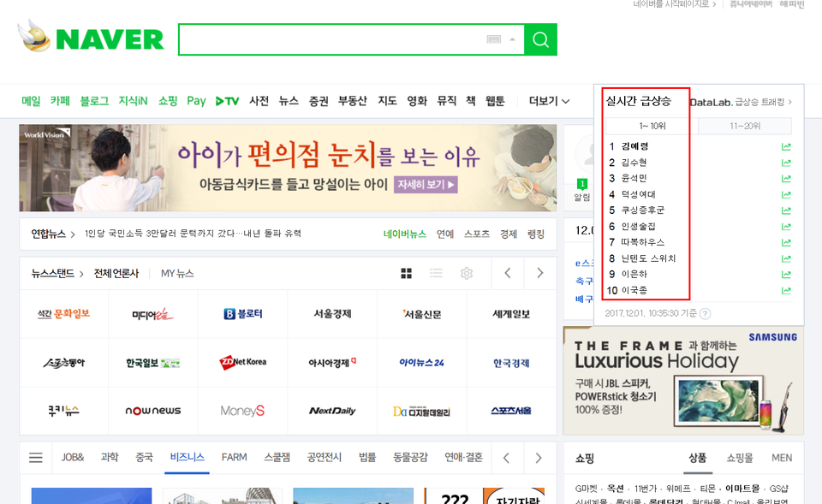The image size is (822, 504).
Task: Select the JOB& topic tab
Action: click(x=72, y=458)
